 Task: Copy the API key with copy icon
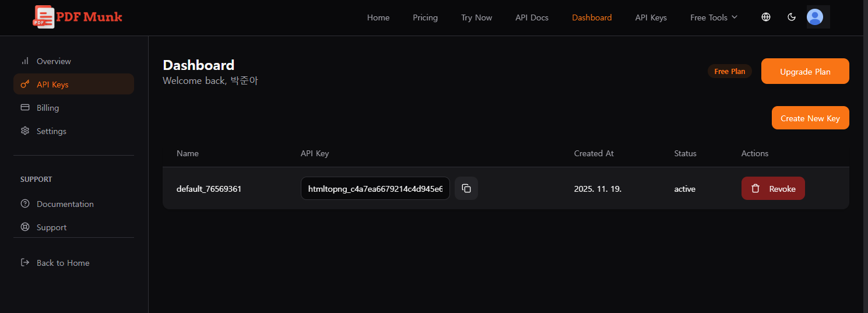pyautogui.click(x=466, y=188)
